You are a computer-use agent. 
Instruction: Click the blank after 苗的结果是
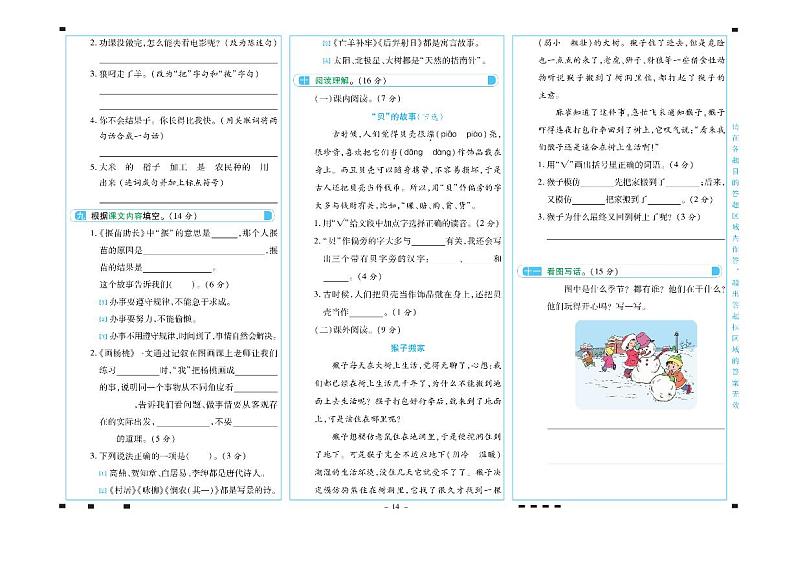click(x=177, y=269)
